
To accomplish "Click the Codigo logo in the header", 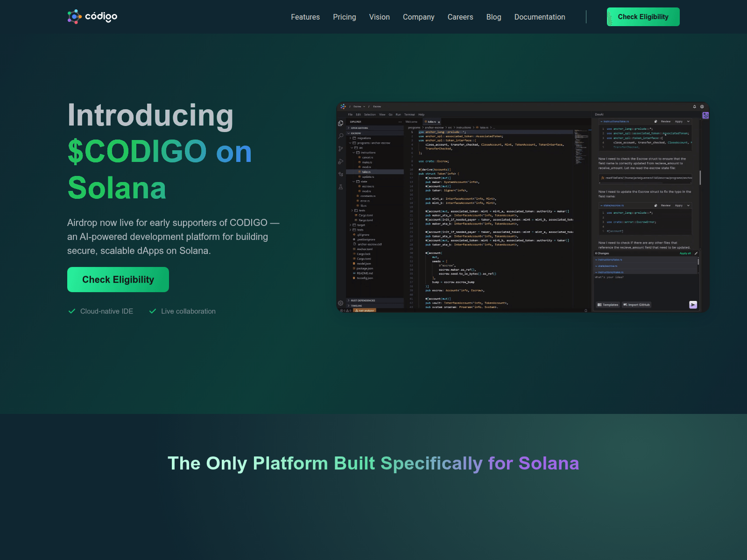I will coord(92,17).
